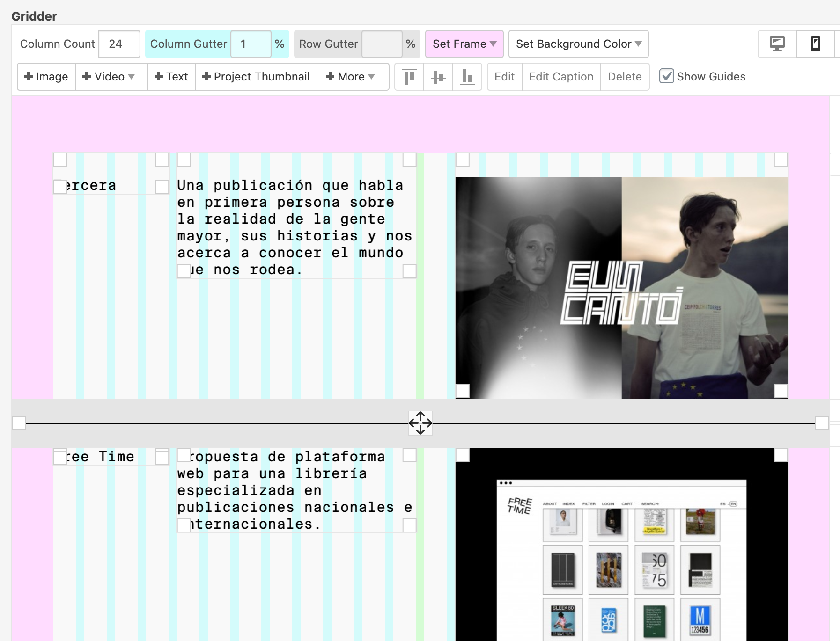Select the align top toolbar icon
This screenshot has width=840, height=641.
(408, 77)
